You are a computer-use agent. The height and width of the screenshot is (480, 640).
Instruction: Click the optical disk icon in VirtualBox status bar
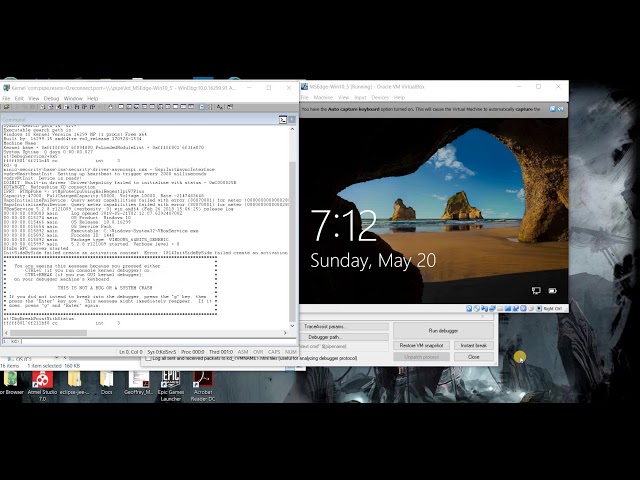[476, 309]
